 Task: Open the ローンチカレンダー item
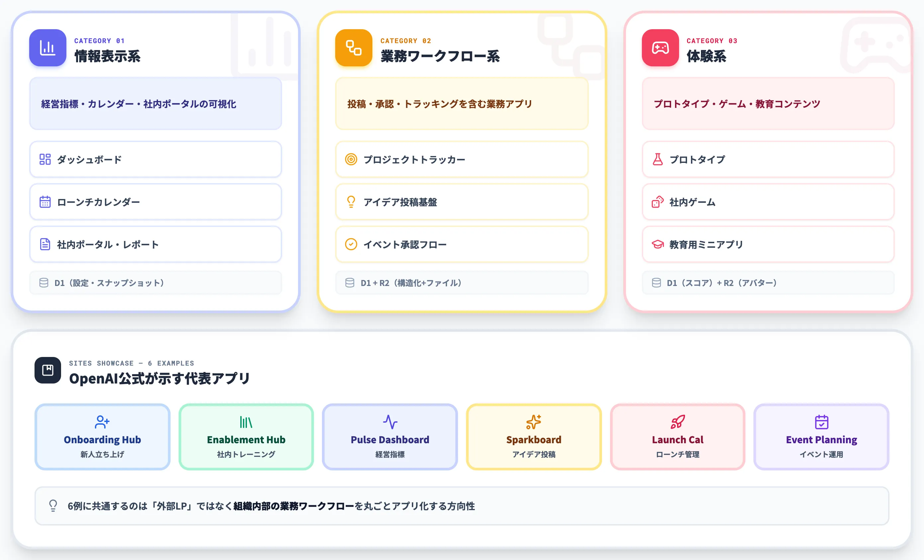click(x=155, y=202)
